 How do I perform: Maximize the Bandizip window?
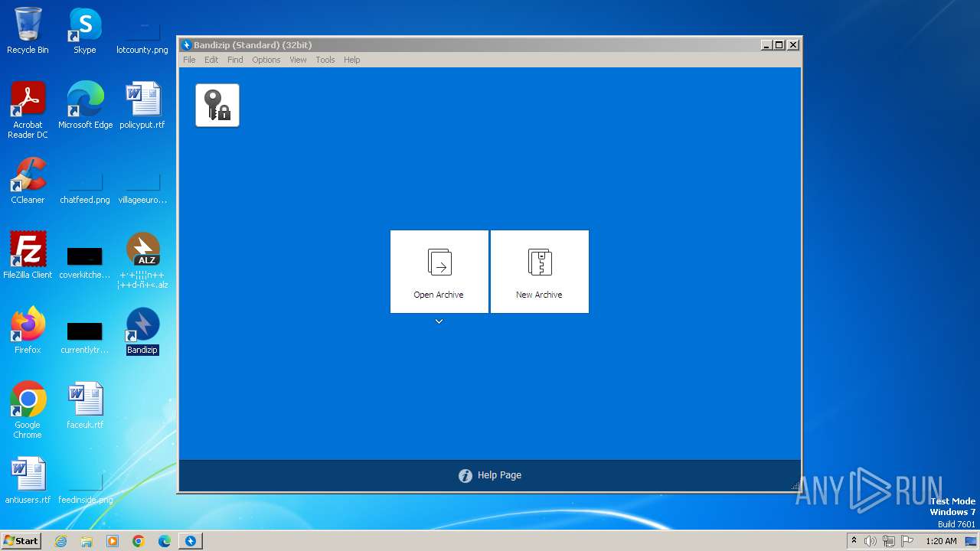tap(779, 45)
